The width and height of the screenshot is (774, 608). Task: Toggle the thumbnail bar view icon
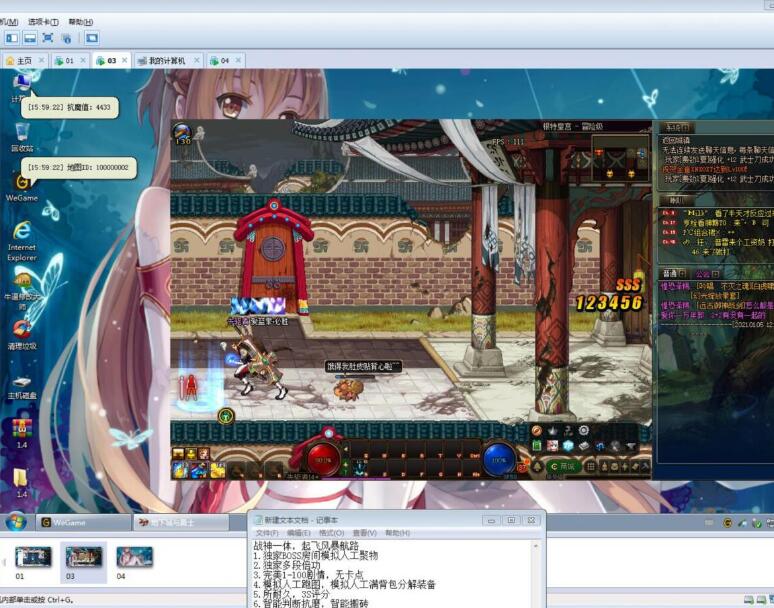[x=30, y=38]
